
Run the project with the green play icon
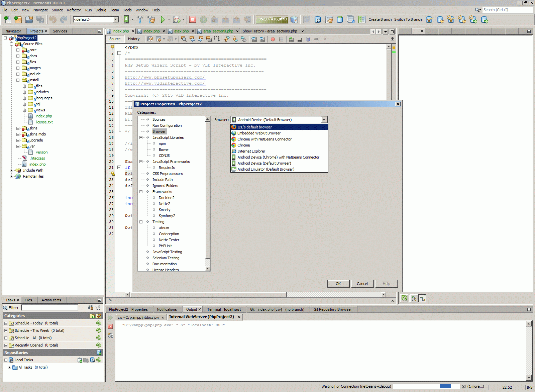coord(163,19)
